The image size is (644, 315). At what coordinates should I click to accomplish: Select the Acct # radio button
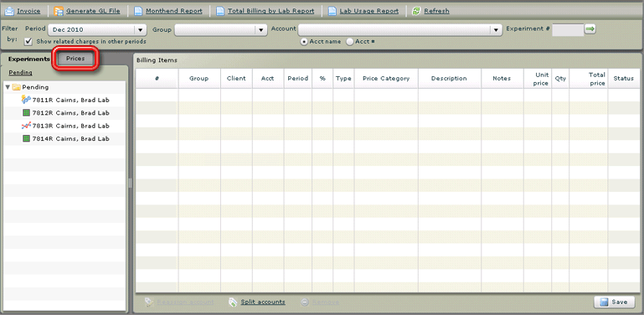350,42
